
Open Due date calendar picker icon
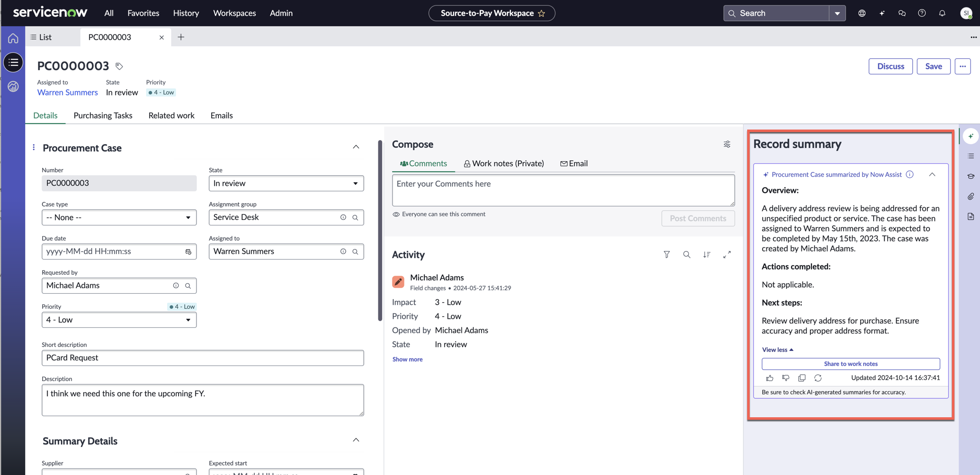[188, 252]
